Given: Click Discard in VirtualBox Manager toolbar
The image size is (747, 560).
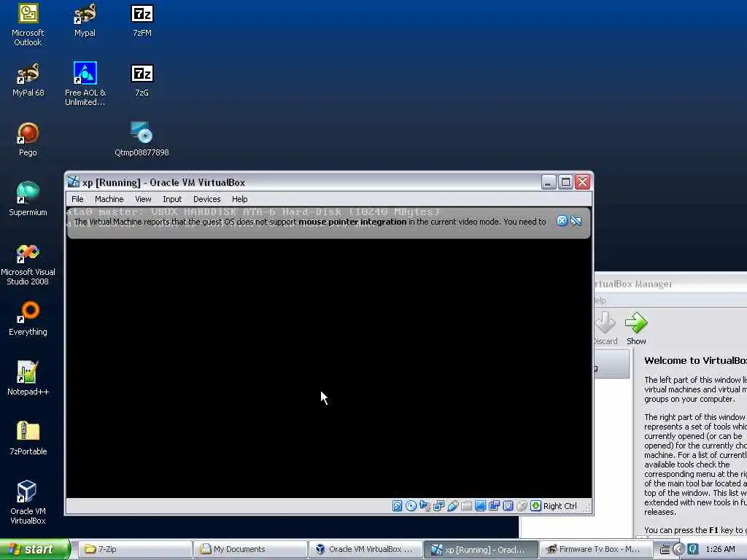Looking at the screenshot, I should [605, 328].
